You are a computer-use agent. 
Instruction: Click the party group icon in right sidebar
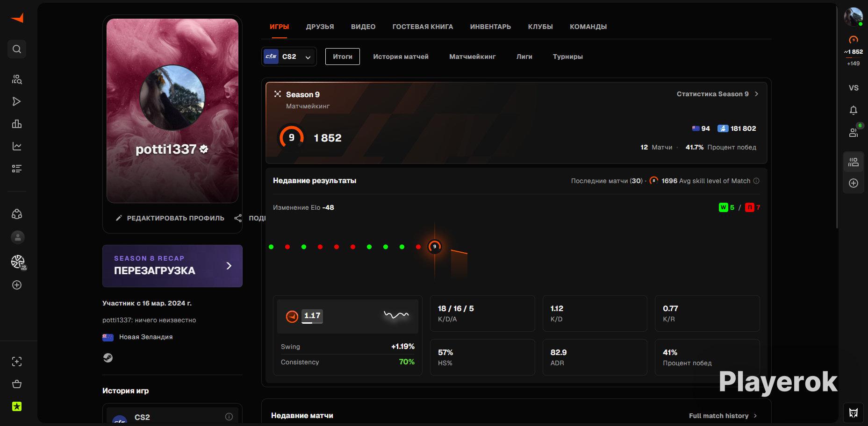click(854, 162)
